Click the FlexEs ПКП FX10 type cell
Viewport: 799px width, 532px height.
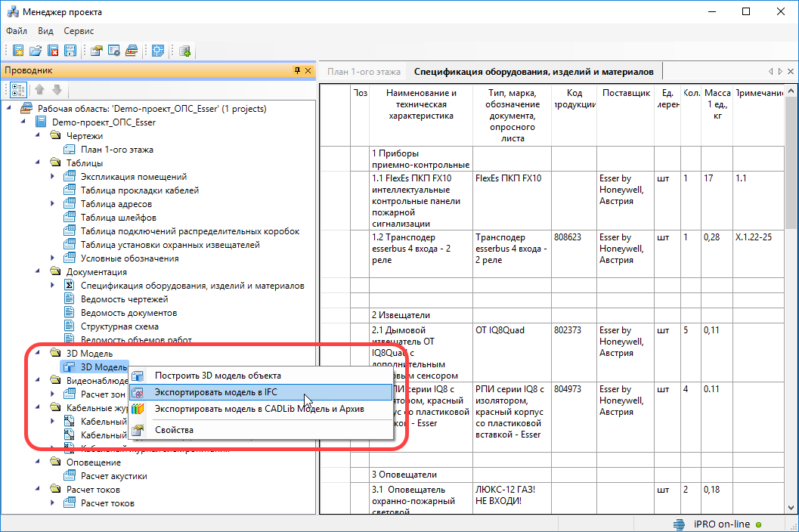pyautogui.click(x=512, y=201)
